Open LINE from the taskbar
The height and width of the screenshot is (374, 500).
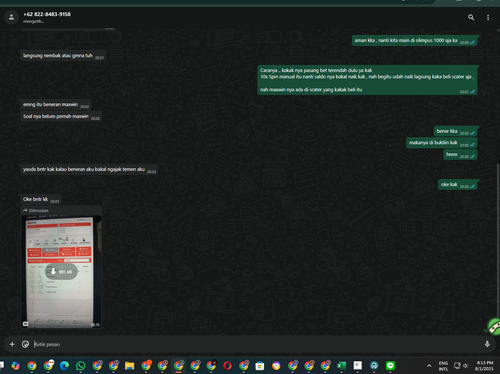(x=390, y=366)
